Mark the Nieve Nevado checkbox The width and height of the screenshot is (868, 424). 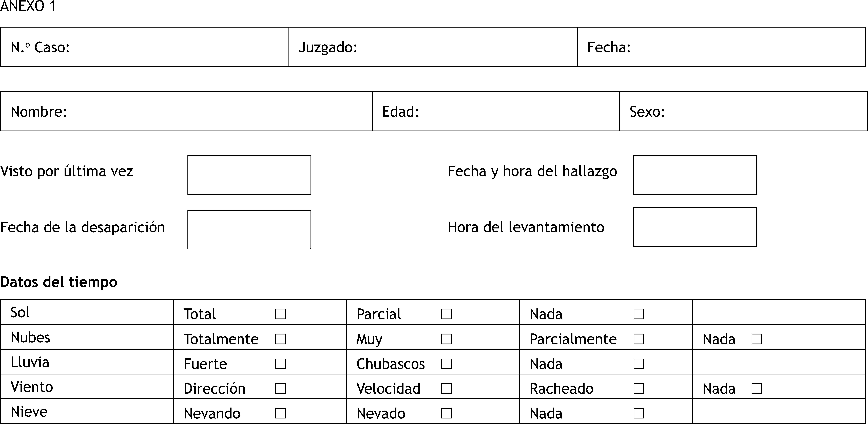coord(447,413)
